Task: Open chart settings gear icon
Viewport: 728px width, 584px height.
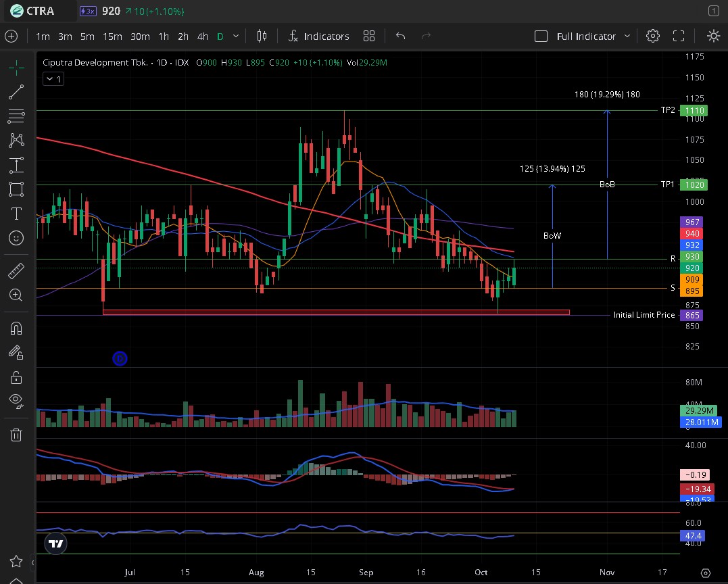Action: [652, 36]
